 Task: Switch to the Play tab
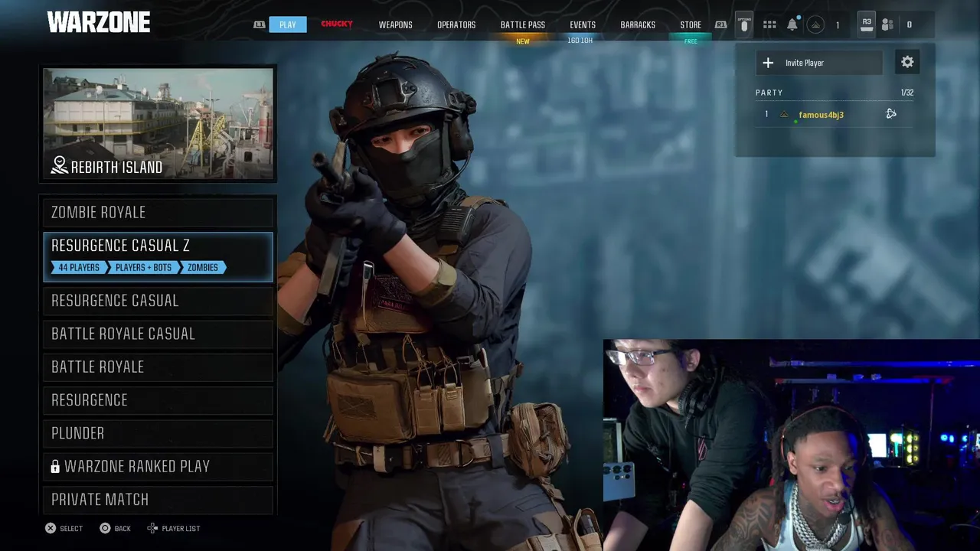pos(288,24)
